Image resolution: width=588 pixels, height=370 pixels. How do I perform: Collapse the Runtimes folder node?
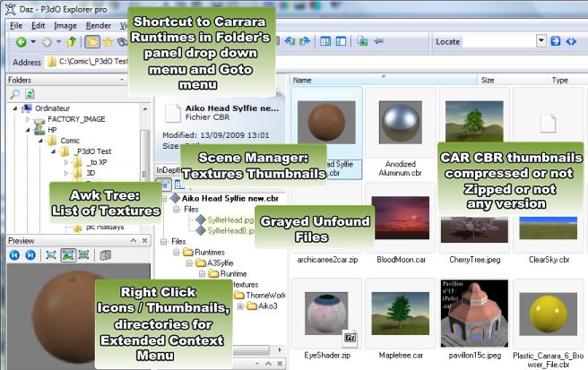[176, 253]
